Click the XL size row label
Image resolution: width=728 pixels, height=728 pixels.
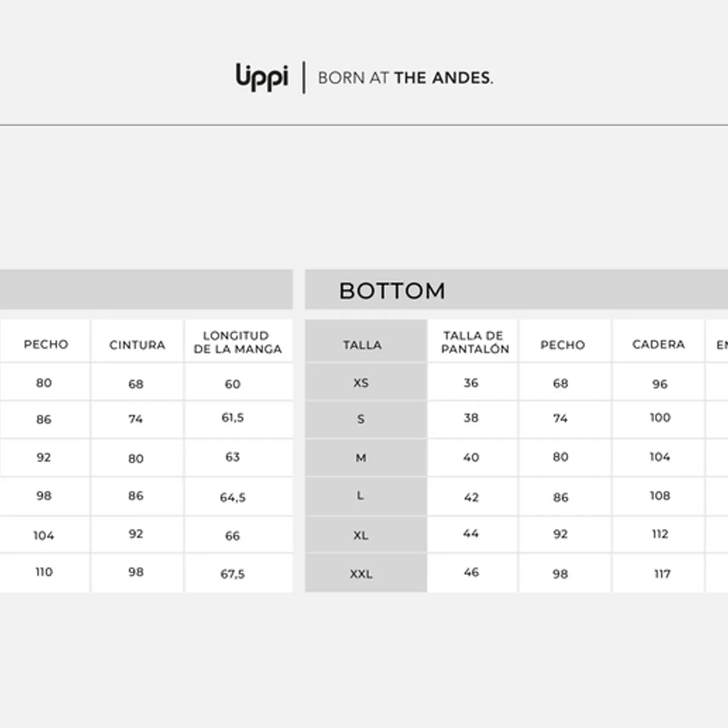tap(361, 535)
